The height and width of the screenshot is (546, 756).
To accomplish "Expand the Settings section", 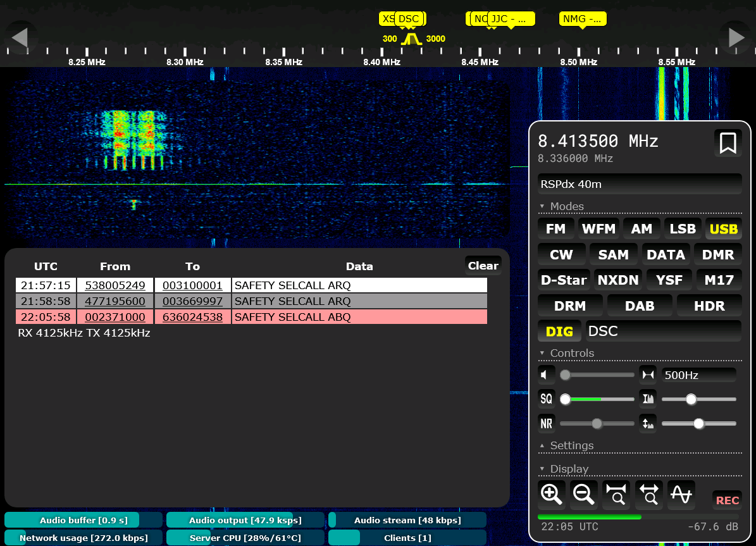I will [x=571, y=445].
